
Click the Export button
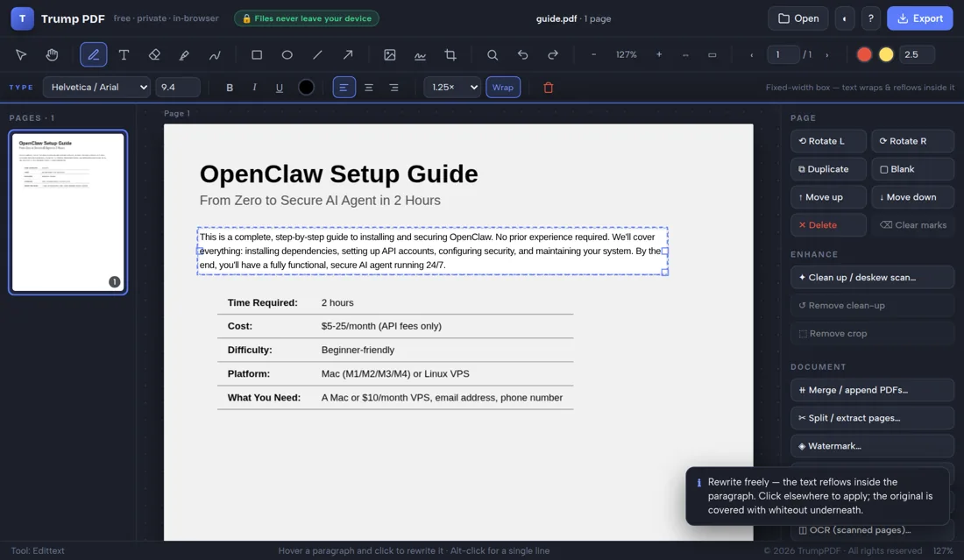coord(919,18)
